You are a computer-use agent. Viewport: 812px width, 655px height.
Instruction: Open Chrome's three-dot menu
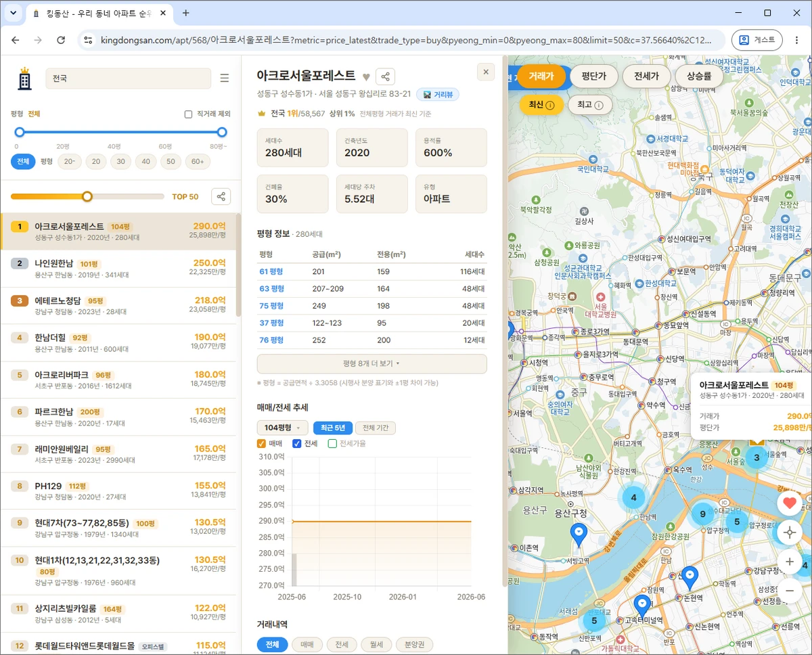[x=796, y=40]
